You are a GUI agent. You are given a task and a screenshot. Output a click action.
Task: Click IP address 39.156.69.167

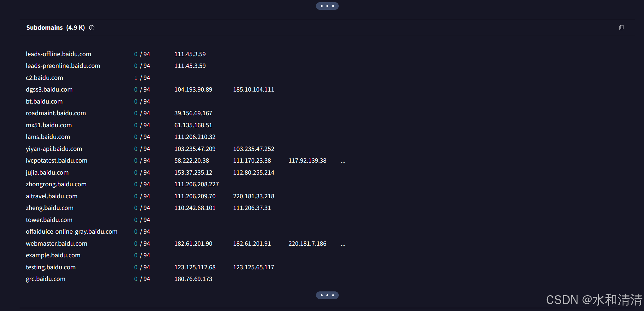point(193,113)
